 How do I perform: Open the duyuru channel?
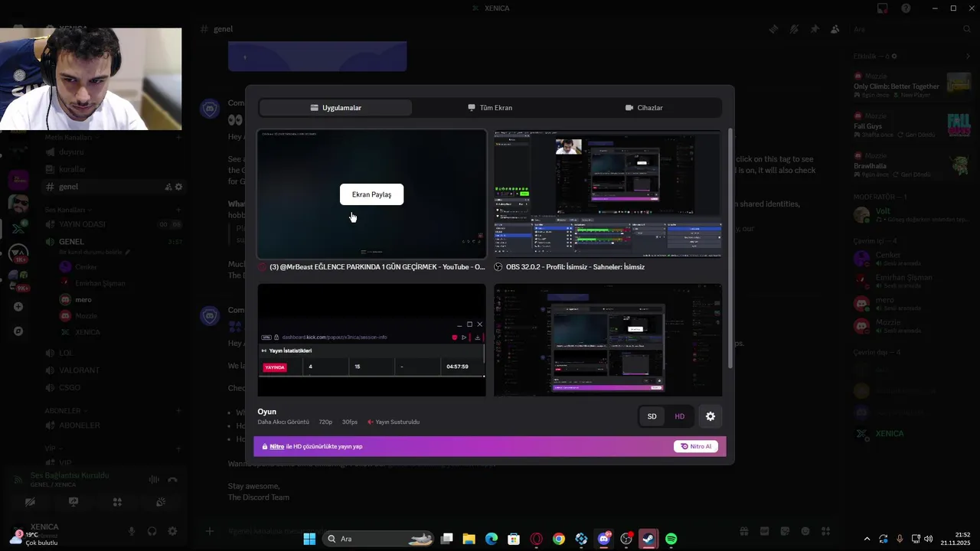pyautogui.click(x=113, y=152)
